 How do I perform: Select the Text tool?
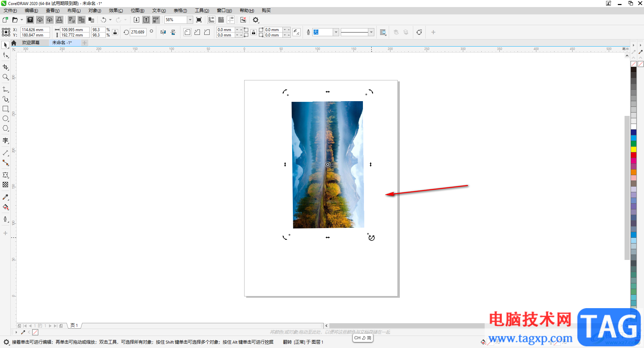(x=5, y=140)
